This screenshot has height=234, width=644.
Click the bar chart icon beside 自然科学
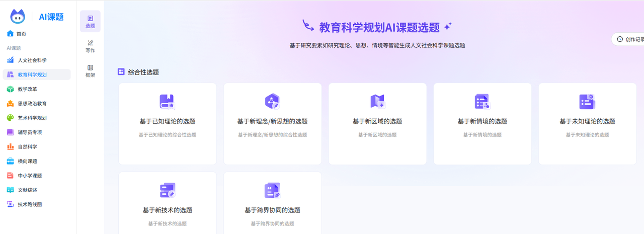pyautogui.click(x=10, y=146)
